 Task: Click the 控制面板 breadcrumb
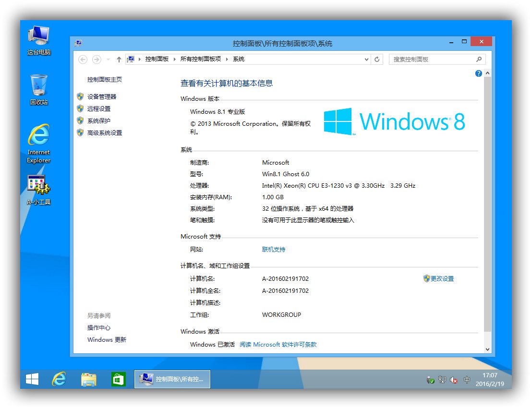pos(157,59)
